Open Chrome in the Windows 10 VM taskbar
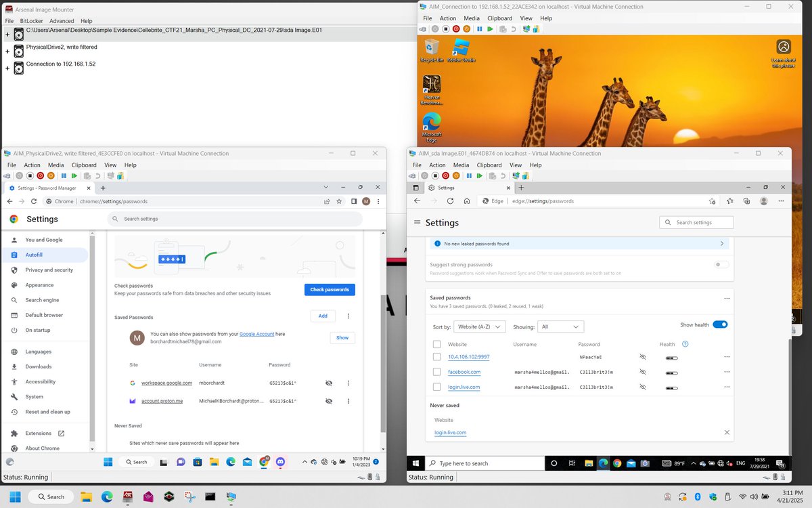The height and width of the screenshot is (508, 812). [x=617, y=463]
